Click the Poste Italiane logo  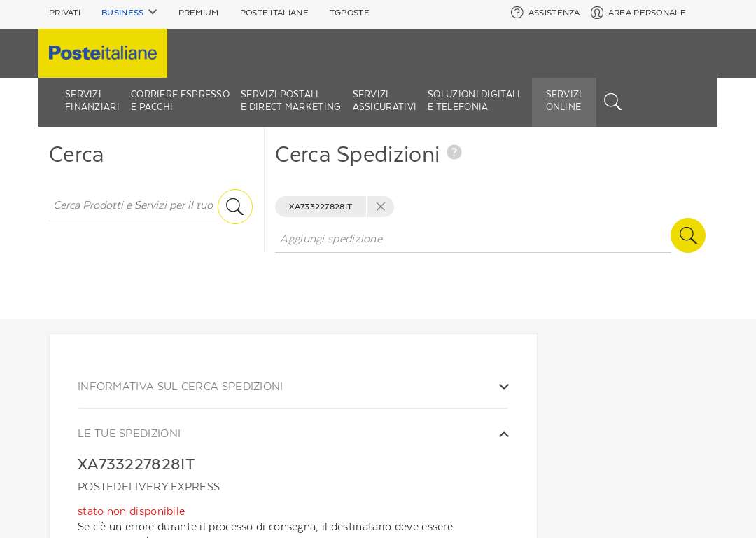(103, 53)
